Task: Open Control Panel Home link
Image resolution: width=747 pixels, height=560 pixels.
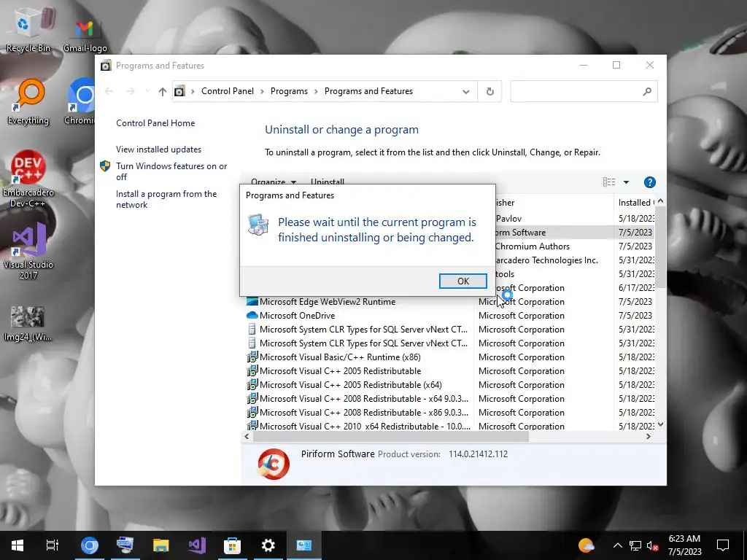Action: click(155, 122)
